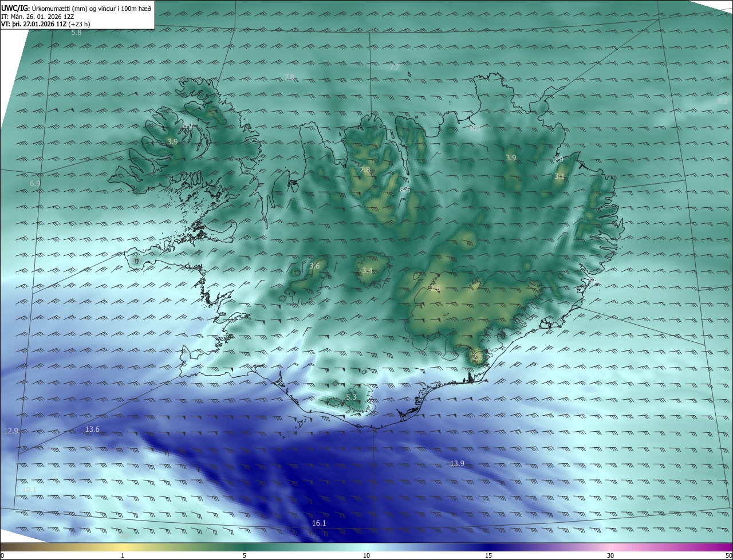Click the 1 tick on the colour scale
733x560 pixels.
tap(123, 555)
